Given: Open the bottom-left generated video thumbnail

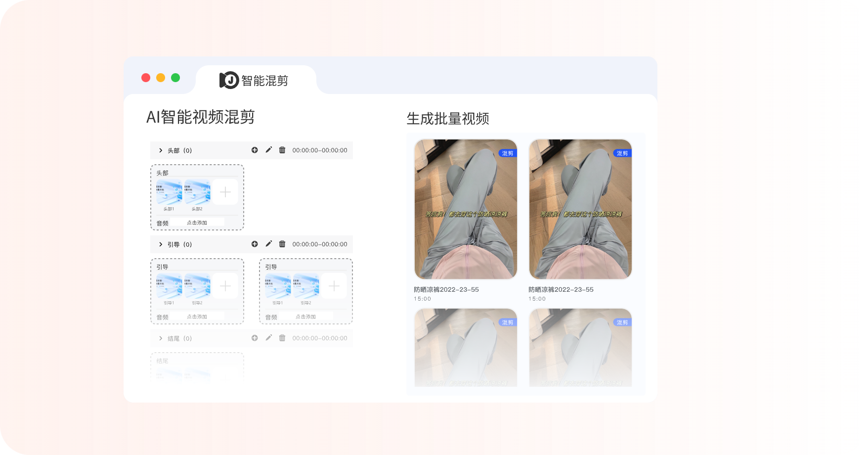Looking at the screenshot, I should tap(466, 348).
